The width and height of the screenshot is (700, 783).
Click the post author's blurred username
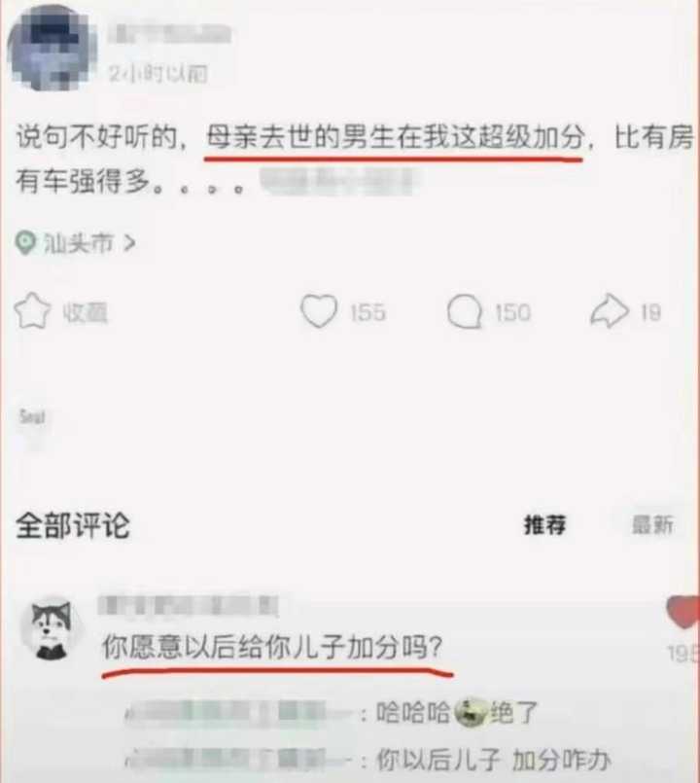pos(169,35)
